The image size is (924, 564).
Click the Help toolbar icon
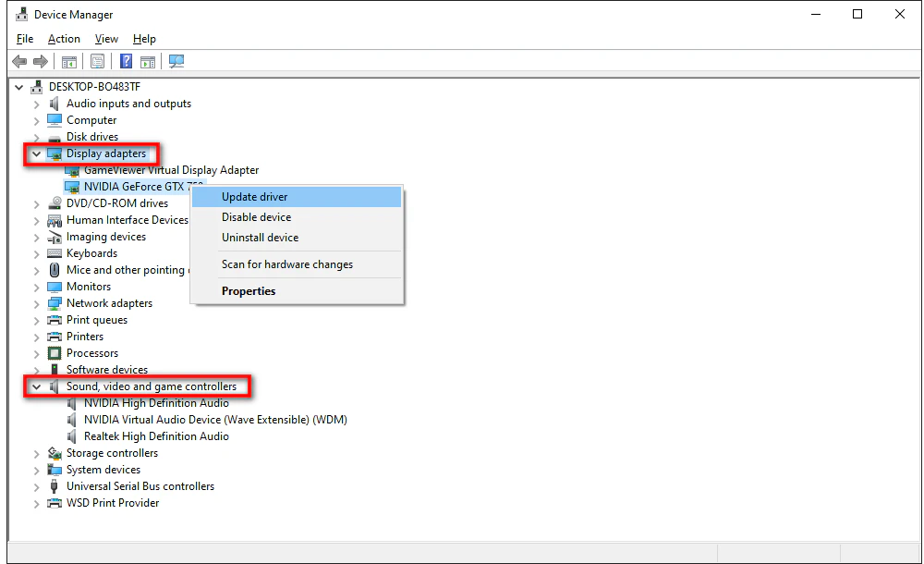point(126,61)
